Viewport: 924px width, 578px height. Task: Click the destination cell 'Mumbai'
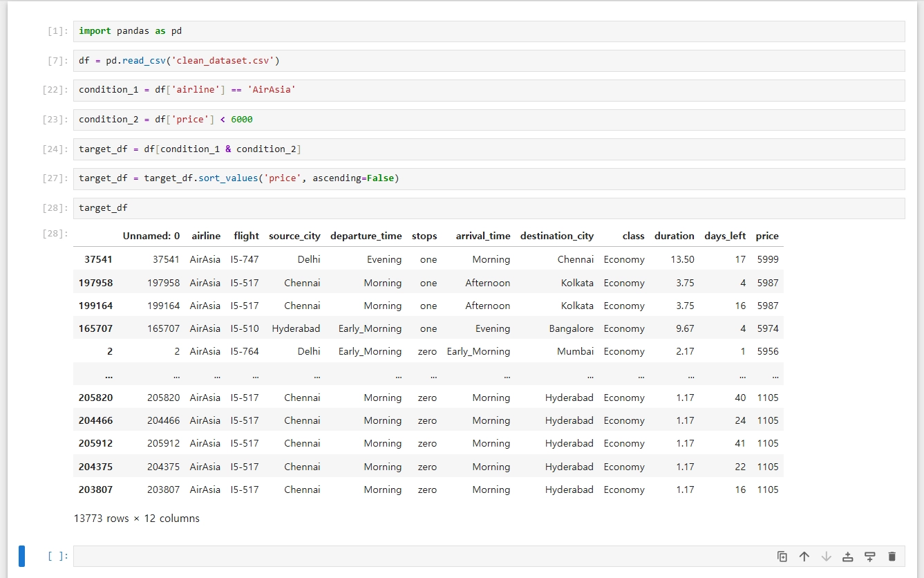pos(576,351)
